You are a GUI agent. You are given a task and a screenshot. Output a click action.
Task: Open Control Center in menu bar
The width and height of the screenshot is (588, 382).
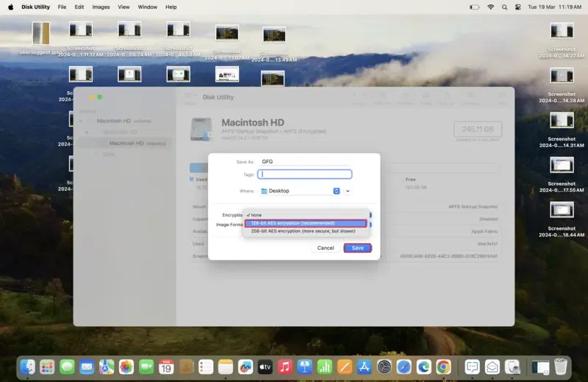[x=518, y=7]
